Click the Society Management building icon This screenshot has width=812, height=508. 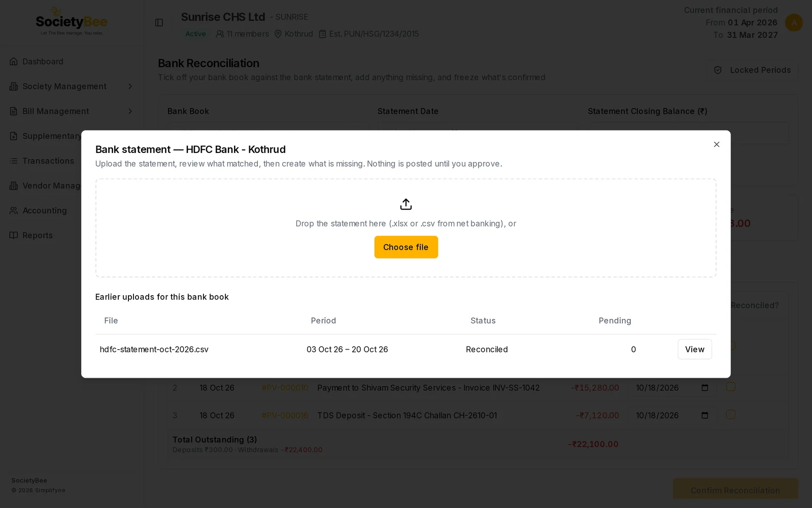click(x=14, y=86)
